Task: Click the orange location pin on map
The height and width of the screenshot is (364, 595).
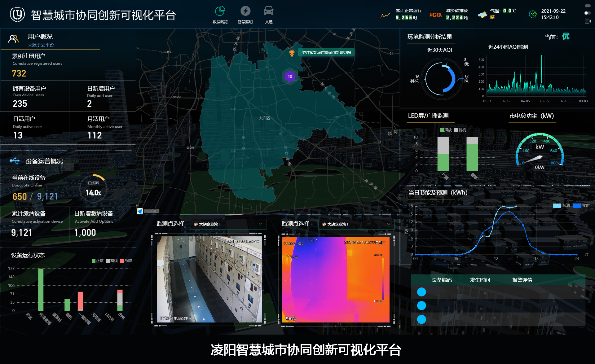Action: (x=292, y=53)
